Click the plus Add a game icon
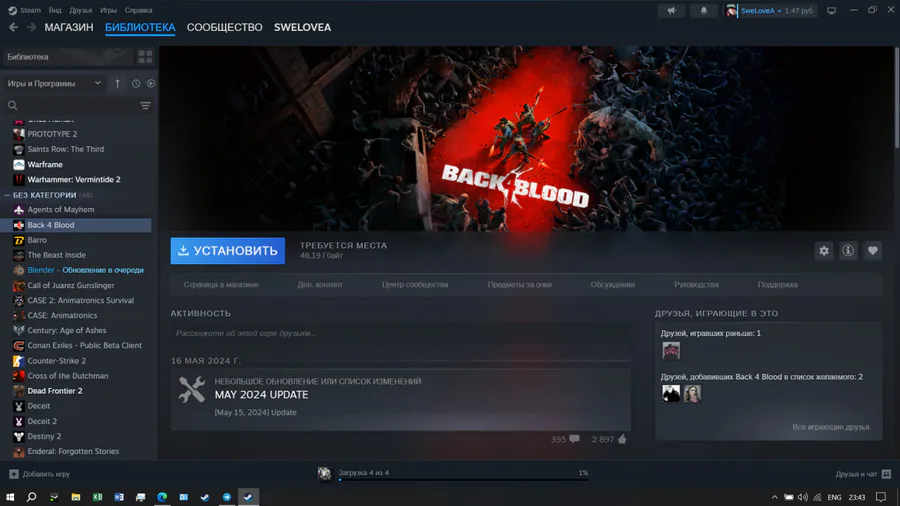The width and height of the screenshot is (900, 506). coord(14,474)
